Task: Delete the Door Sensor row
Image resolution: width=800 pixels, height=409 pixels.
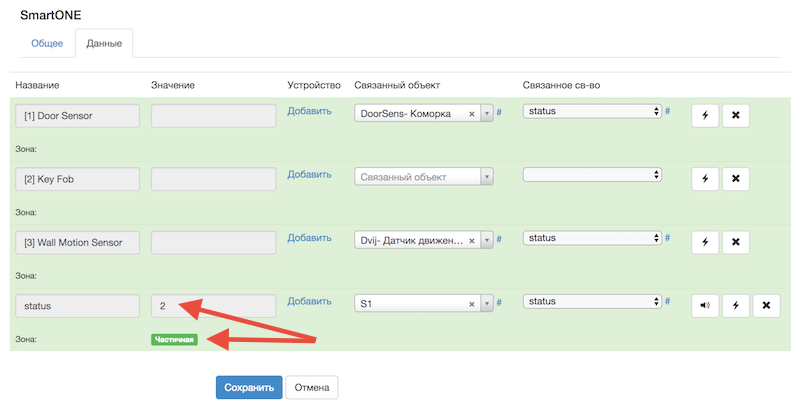Action: [736, 115]
